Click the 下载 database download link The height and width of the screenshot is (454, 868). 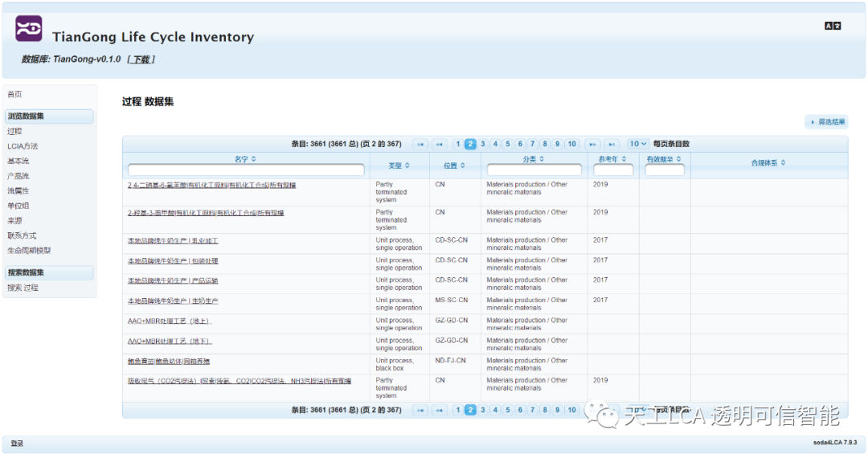point(141,59)
